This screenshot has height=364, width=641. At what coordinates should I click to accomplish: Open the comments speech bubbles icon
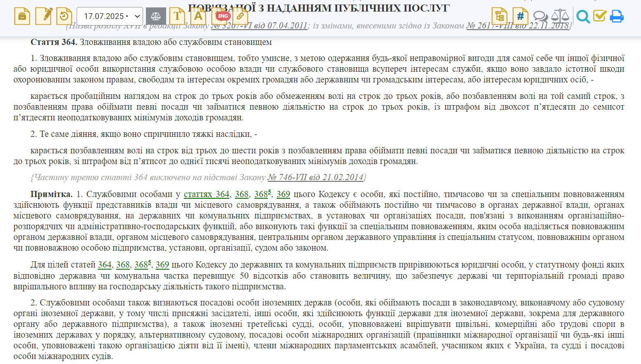540,16
